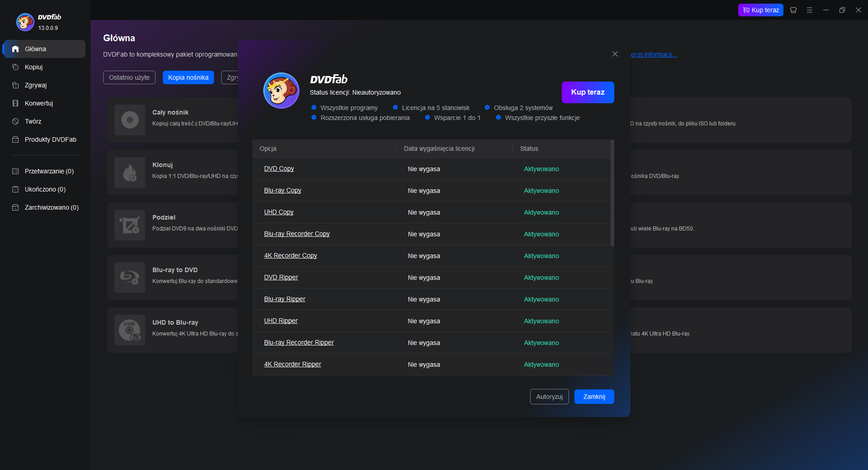The image size is (868, 470).
Task: Click the 'Klonuj' card title
Action: point(162,165)
